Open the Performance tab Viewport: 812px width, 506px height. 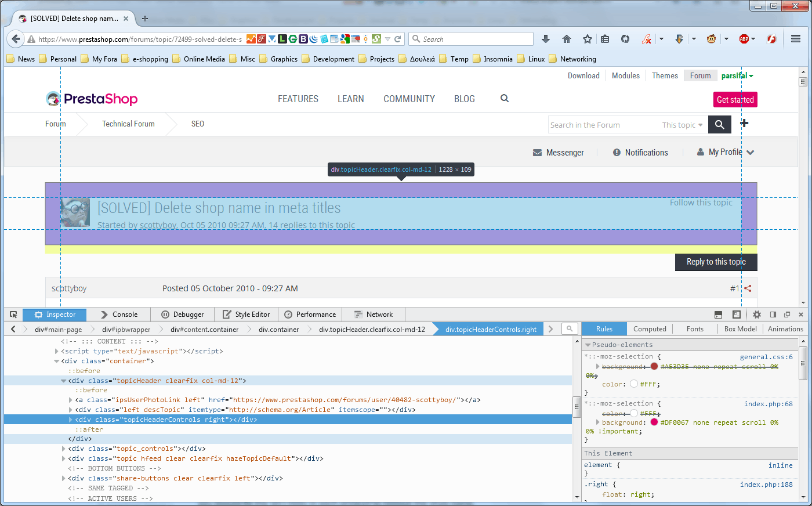click(310, 315)
